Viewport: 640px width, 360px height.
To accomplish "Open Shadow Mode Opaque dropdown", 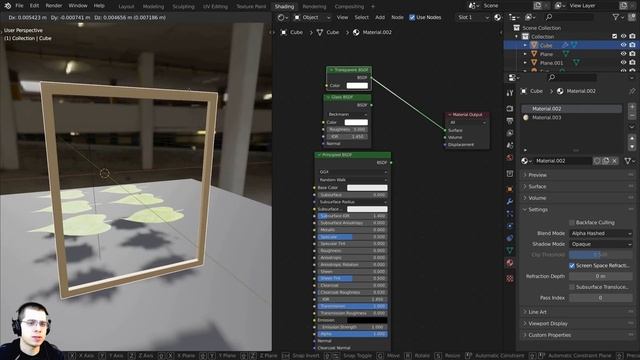I will click(x=601, y=244).
